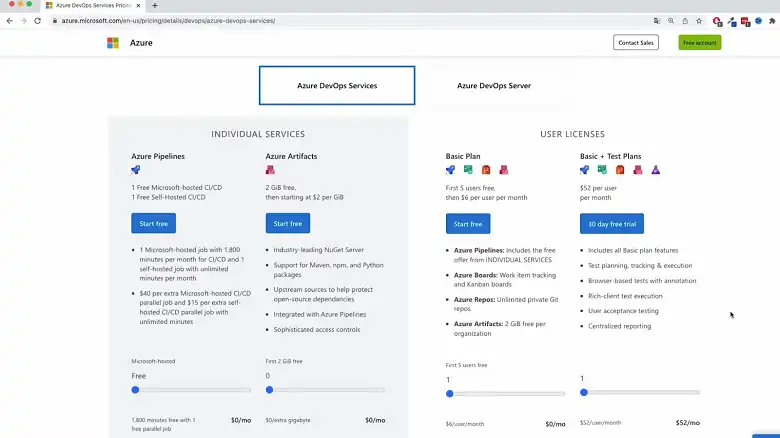Click the 30 day free trial button

(x=612, y=224)
